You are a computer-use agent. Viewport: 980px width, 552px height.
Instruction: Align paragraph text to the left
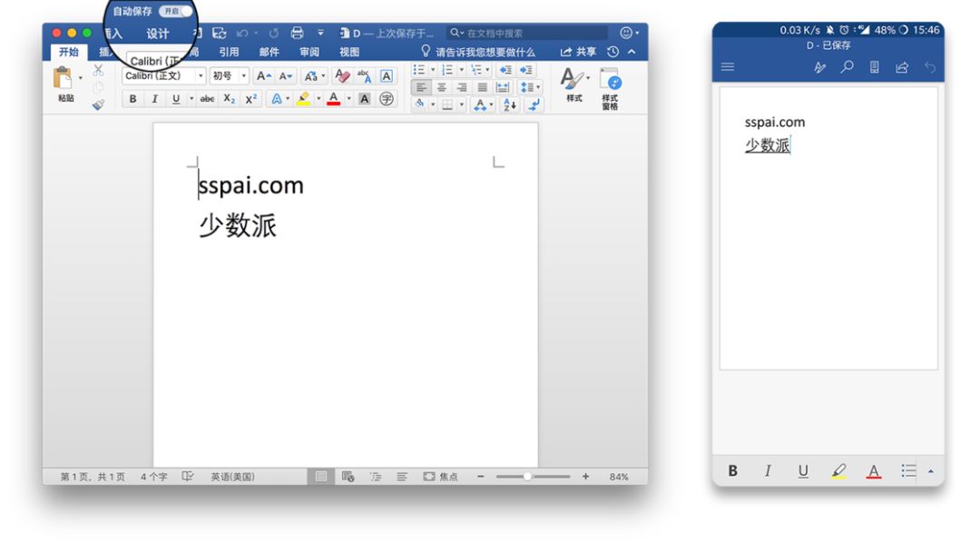pyautogui.click(x=421, y=87)
